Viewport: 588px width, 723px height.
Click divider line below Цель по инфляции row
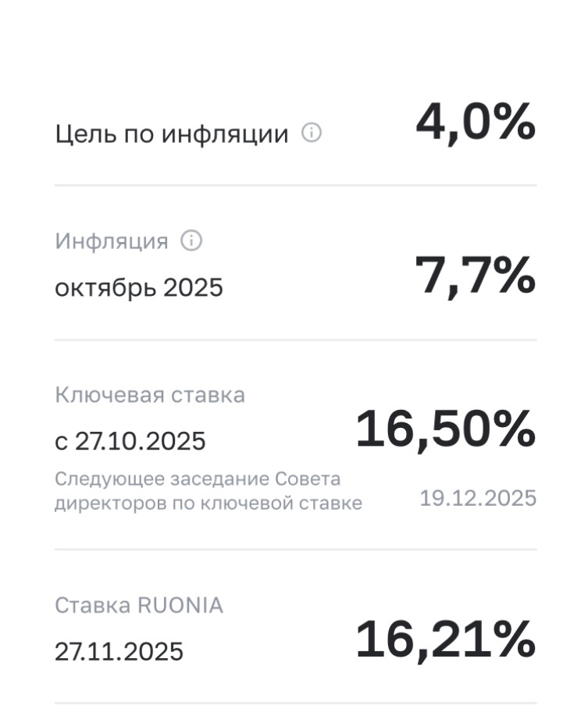[295, 186]
